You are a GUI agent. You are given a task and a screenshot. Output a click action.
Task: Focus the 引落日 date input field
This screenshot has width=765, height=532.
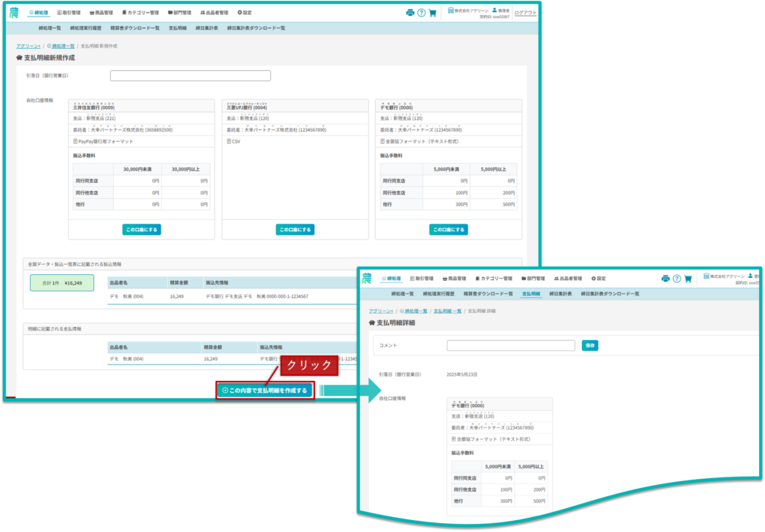coord(190,75)
